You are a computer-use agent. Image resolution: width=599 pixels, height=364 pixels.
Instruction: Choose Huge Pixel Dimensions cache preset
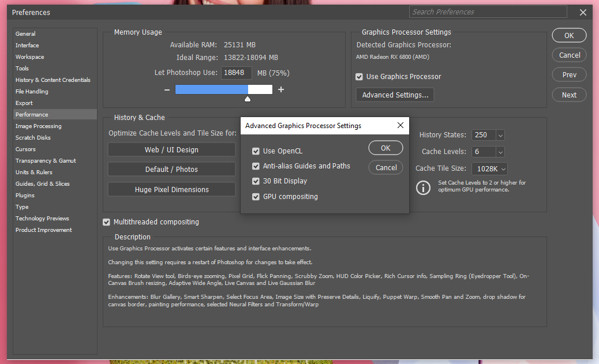click(x=171, y=189)
